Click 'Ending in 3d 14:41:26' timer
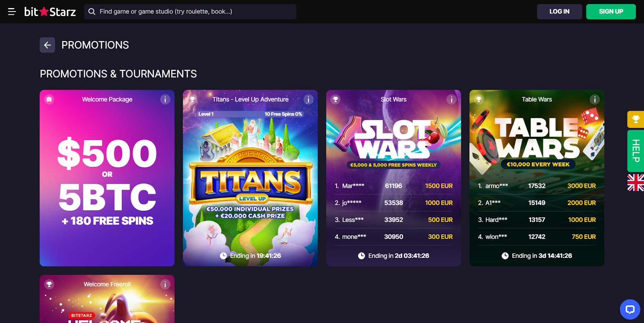The image size is (644, 323). click(542, 256)
